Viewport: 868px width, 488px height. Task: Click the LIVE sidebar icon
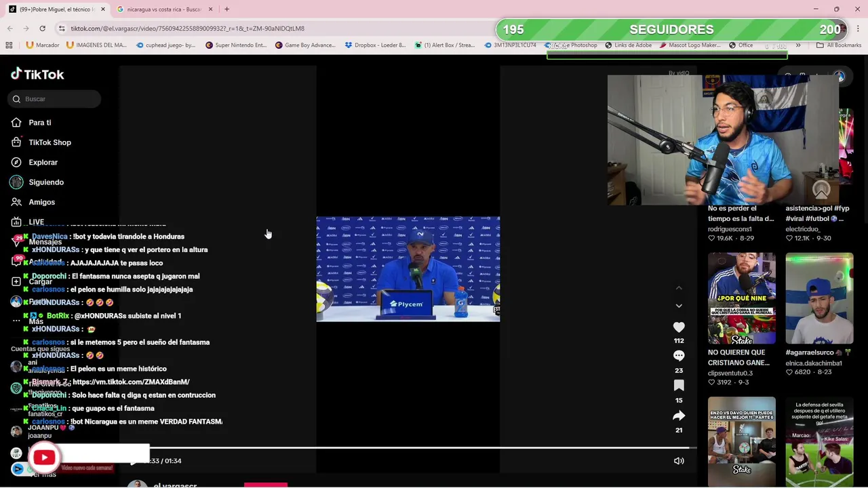[x=16, y=222]
